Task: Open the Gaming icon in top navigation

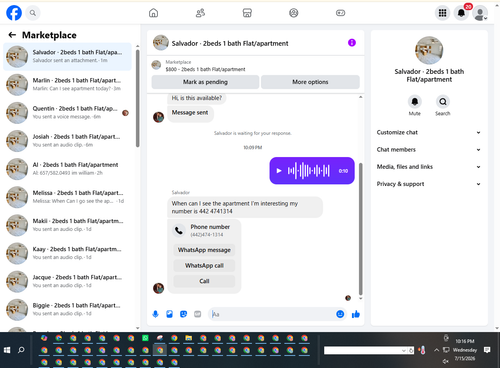Action: coord(340,13)
